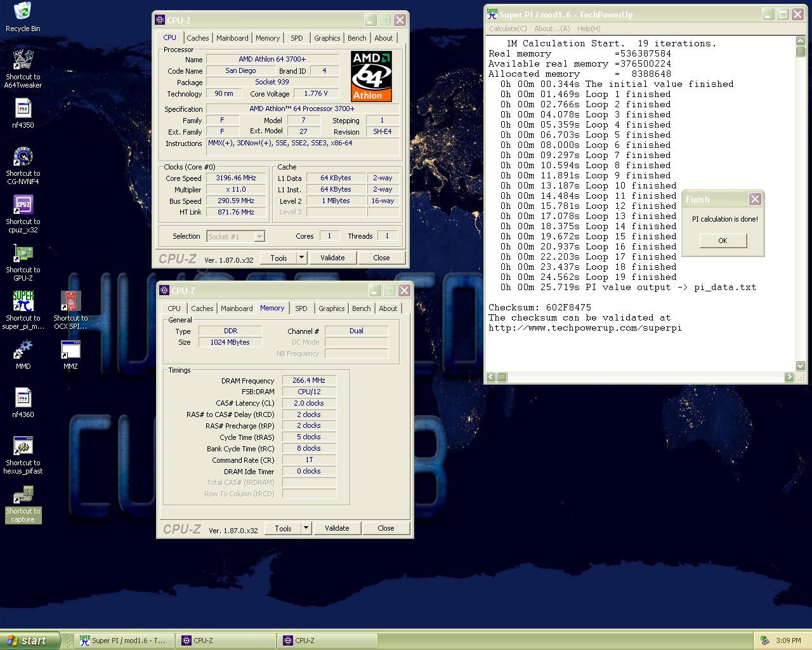
Task: Click the system clock showing 3:09 PM
Action: tap(789, 640)
